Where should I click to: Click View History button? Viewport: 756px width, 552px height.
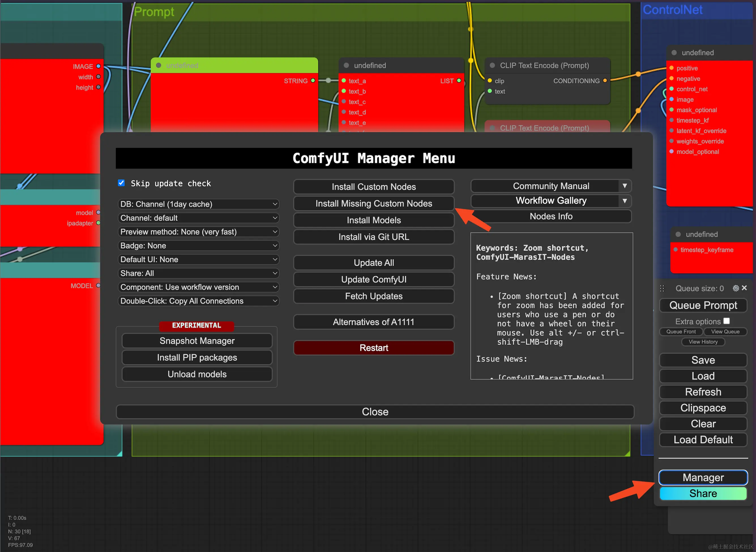(703, 342)
